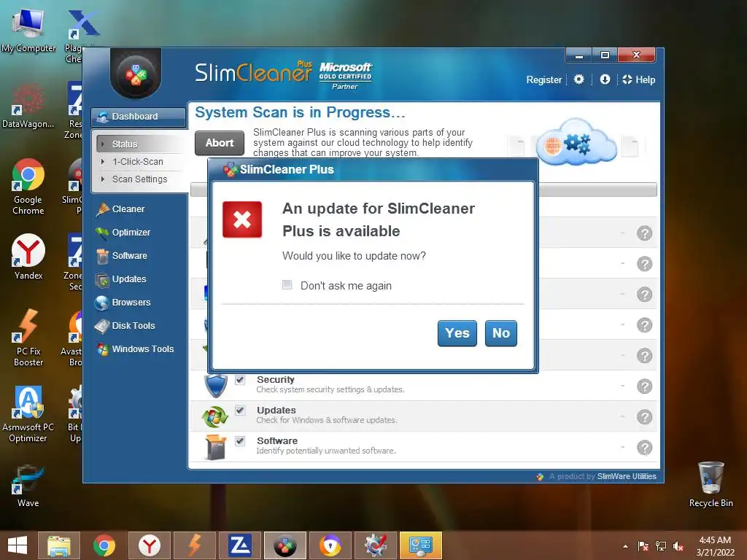Click the muted volume tray icon
This screenshot has height=560, width=747.
tap(678, 546)
